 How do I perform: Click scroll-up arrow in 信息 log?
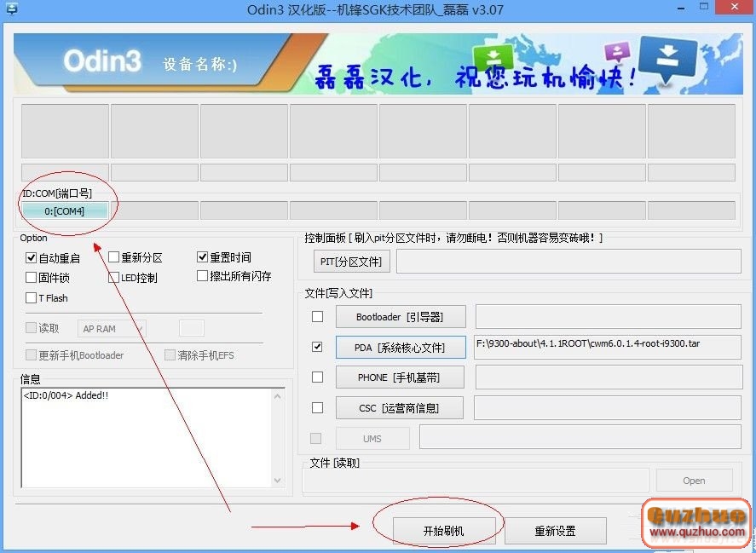(x=277, y=396)
